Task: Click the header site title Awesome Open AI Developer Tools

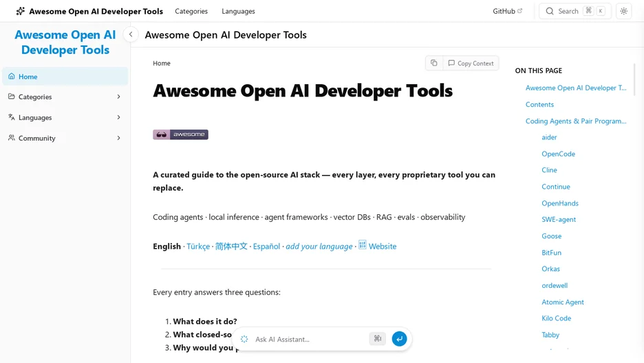Action: (96, 11)
